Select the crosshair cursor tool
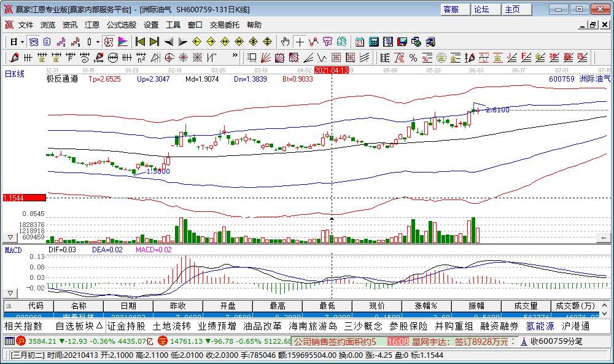Screen dimensions: 614x364 [300, 42]
